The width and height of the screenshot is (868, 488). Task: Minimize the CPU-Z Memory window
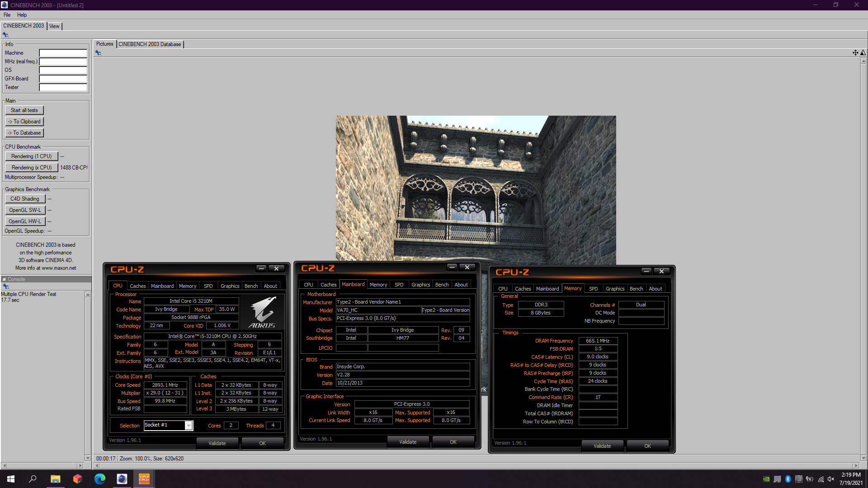tap(646, 271)
